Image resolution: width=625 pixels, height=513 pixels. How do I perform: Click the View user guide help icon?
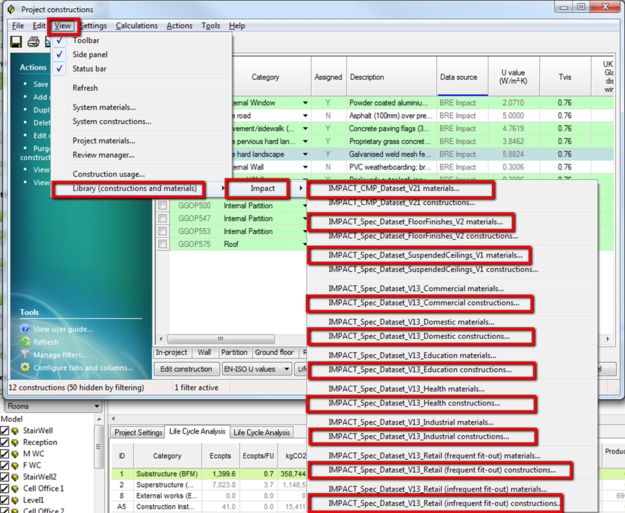[x=25, y=329]
